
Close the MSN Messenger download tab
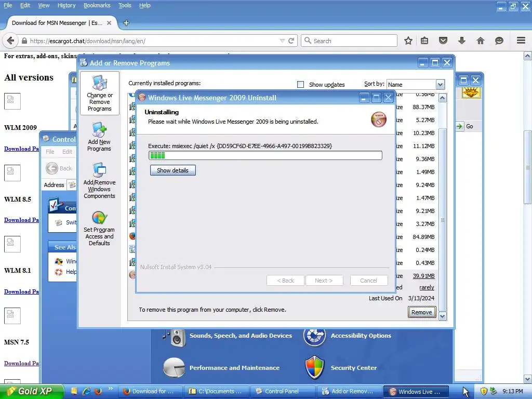tap(109, 23)
